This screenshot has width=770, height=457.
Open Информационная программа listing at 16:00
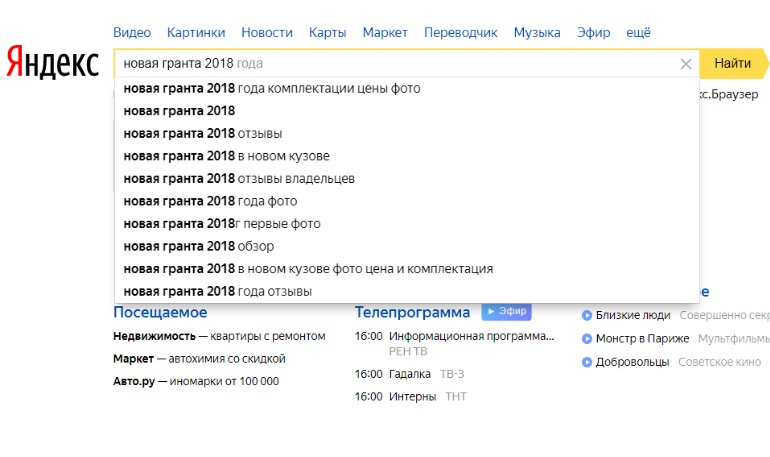471,336
